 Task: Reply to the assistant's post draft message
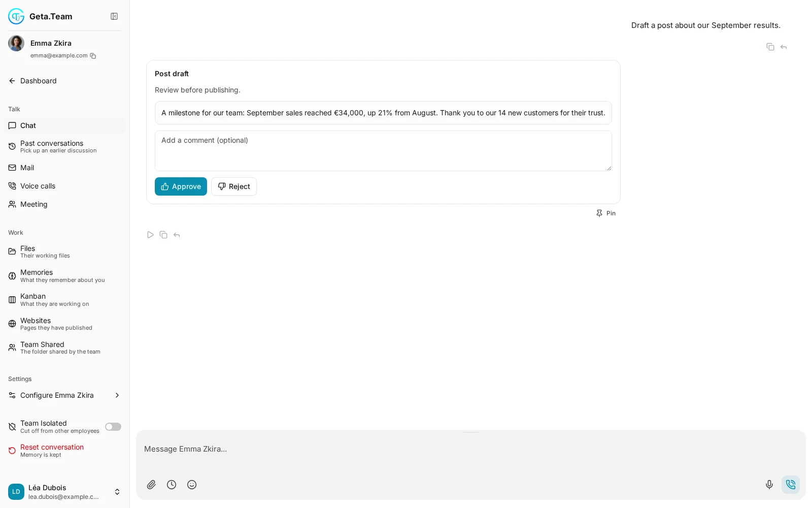(x=177, y=235)
